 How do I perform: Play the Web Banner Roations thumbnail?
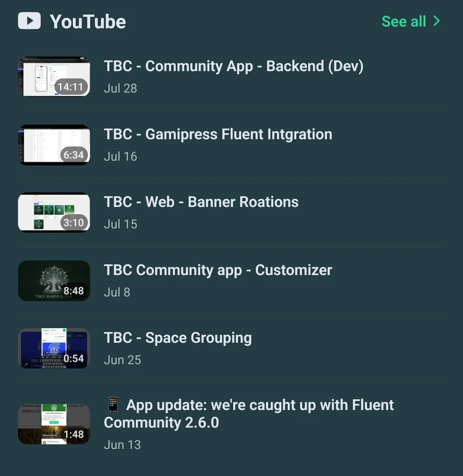54,213
